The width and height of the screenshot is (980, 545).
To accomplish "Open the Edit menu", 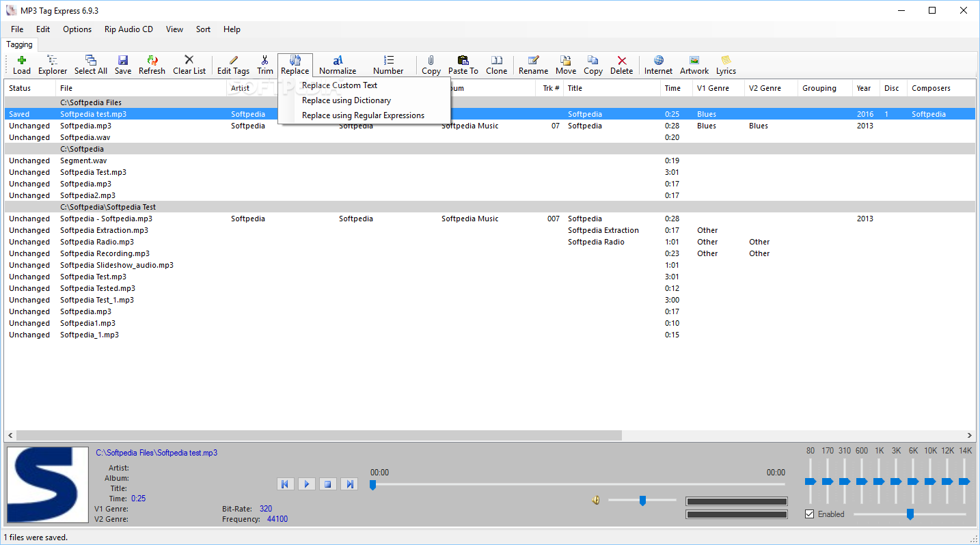I will pos(43,29).
